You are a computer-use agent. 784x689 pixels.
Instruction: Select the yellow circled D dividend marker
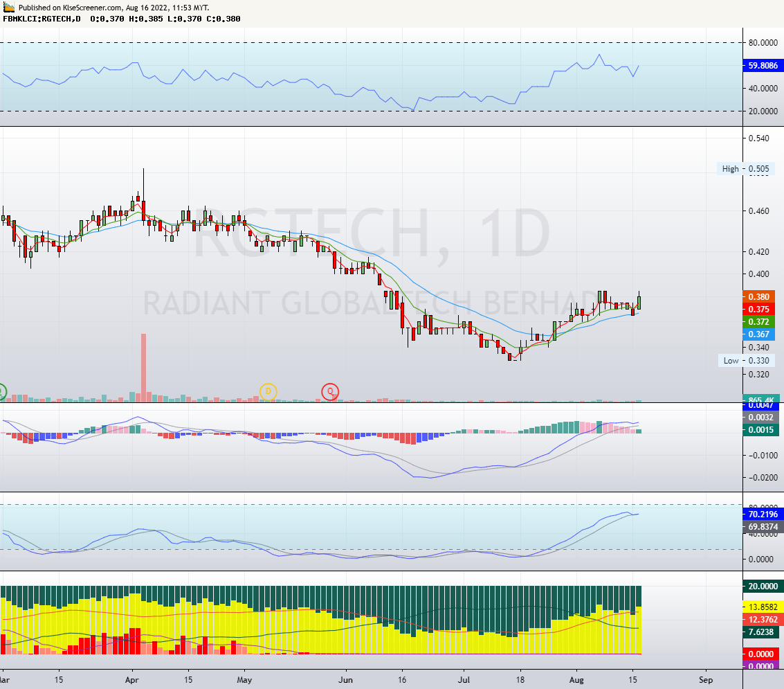coord(267,391)
